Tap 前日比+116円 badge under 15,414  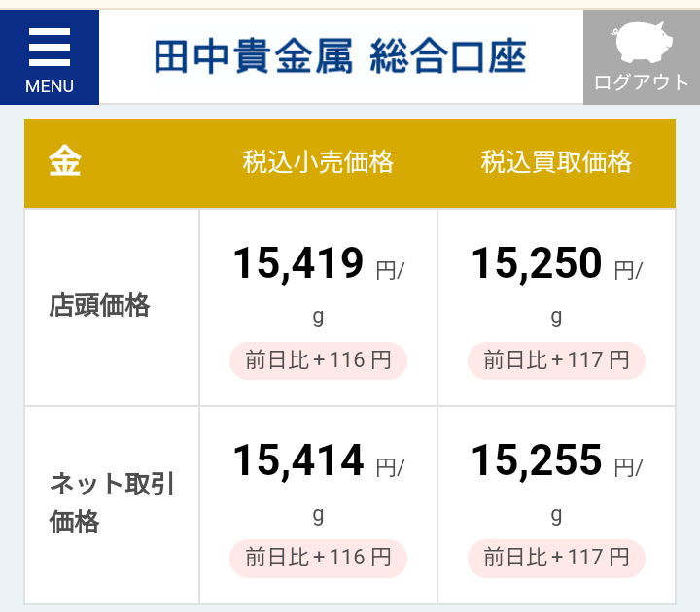tap(318, 558)
